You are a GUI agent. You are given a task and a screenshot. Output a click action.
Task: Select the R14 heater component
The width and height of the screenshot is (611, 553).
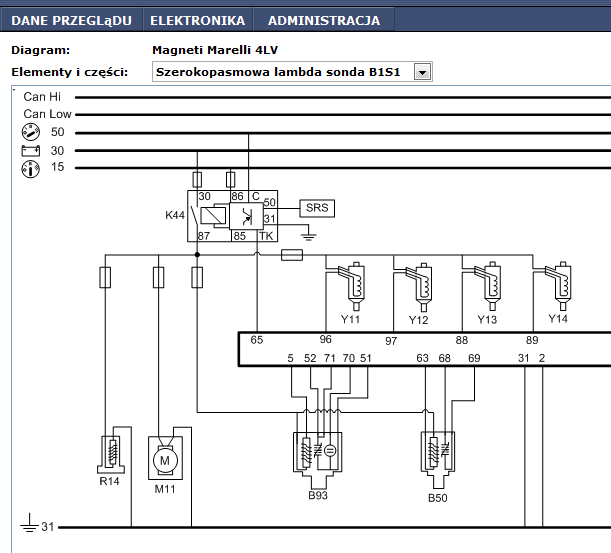(x=111, y=454)
